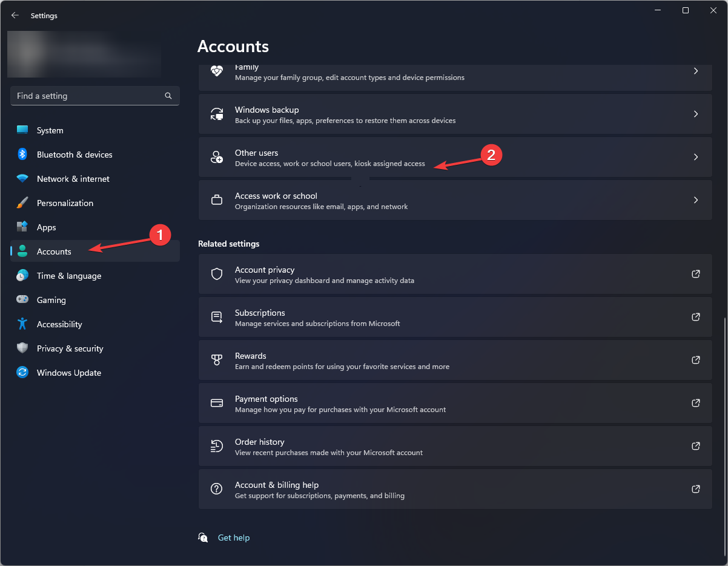Open Payment options external link icon

696,403
